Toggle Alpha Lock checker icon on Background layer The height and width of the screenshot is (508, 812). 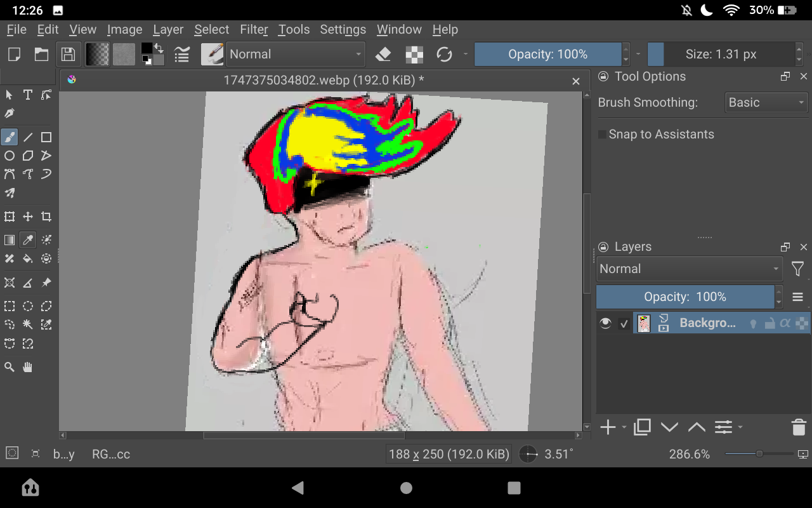pos(802,323)
